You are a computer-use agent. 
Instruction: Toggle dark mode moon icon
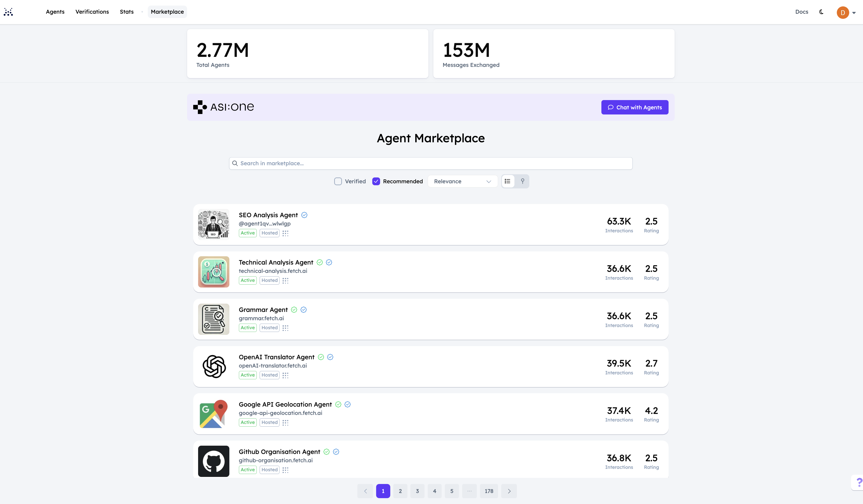pyautogui.click(x=821, y=12)
